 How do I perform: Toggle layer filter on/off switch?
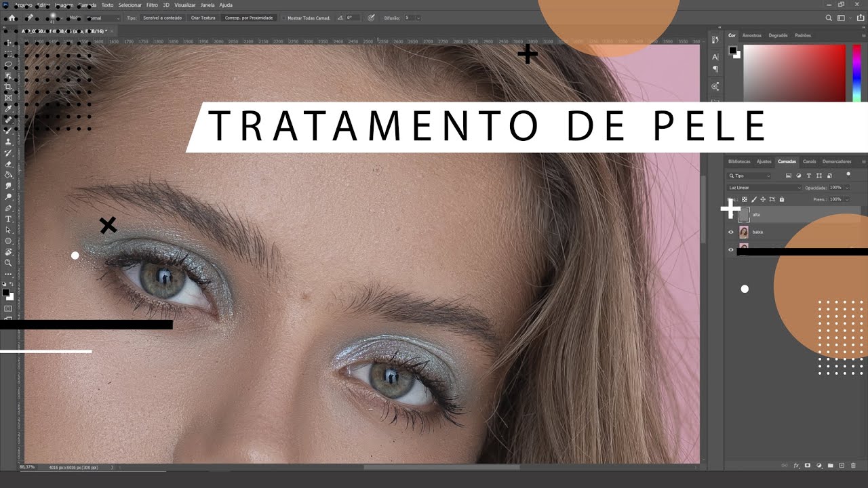(848, 174)
